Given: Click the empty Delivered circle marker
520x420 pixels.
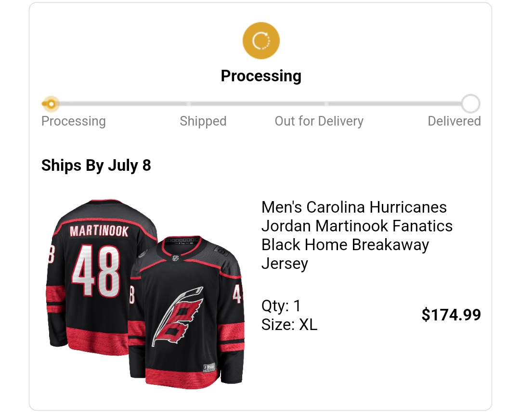Looking at the screenshot, I should tap(470, 103).
